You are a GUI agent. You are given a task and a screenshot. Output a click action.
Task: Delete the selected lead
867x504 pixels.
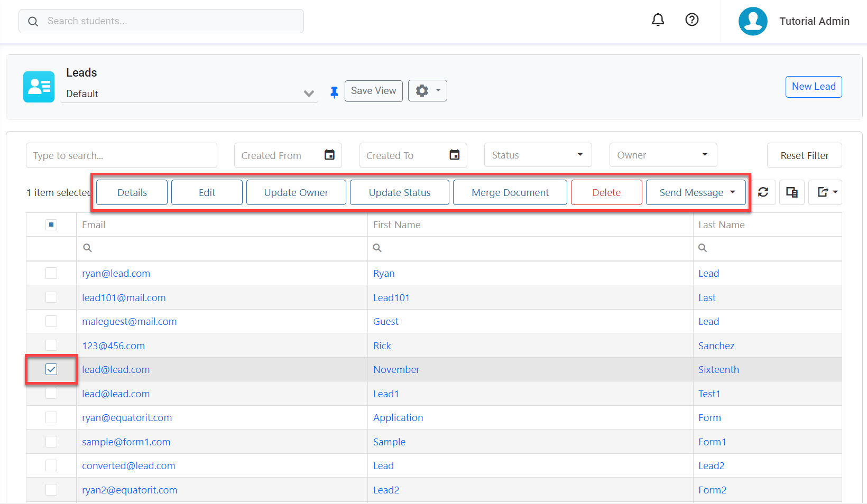click(x=606, y=192)
